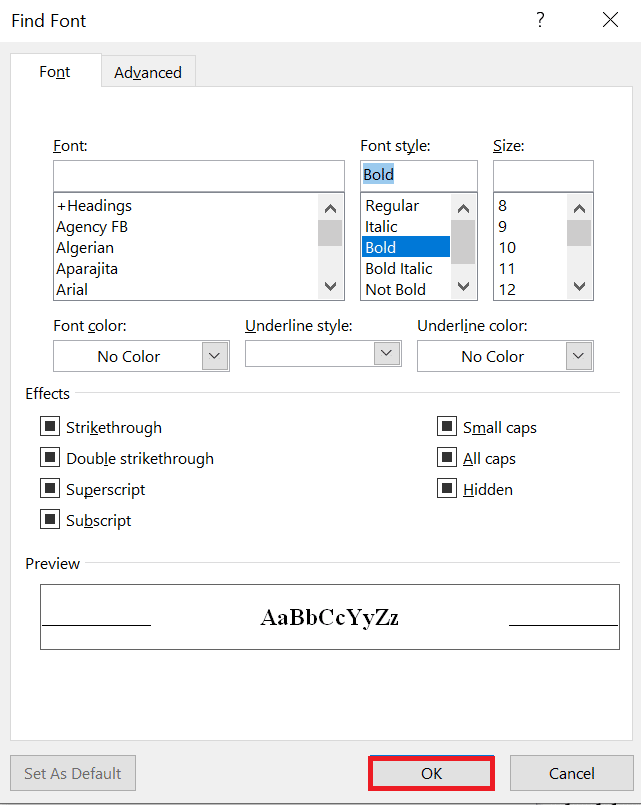
Task: Confirm with the OK button
Action: (x=431, y=773)
